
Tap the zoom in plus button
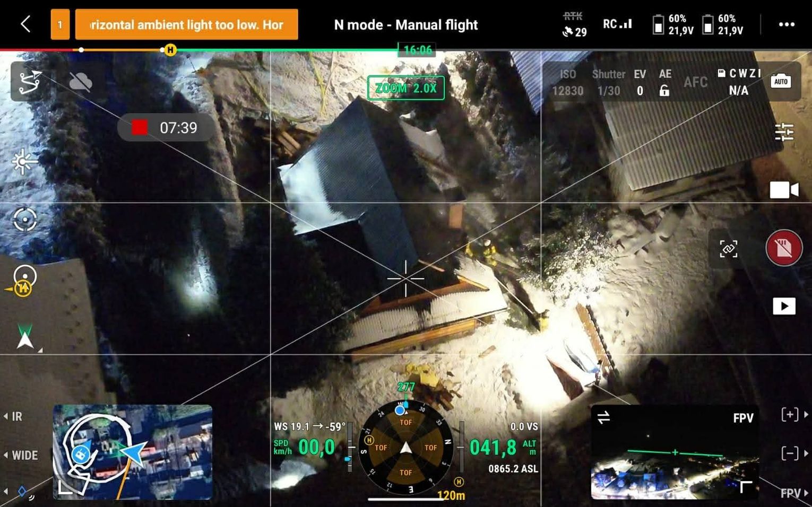pyautogui.click(x=790, y=414)
